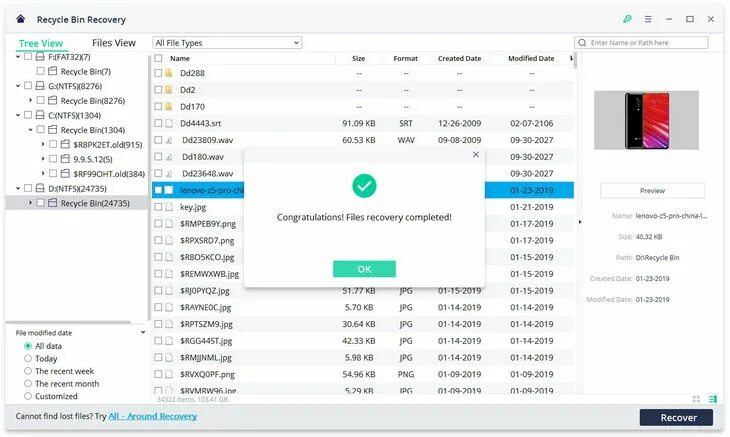The image size is (730, 437).
Task: Switch to the Files View tab
Action: coord(114,43)
